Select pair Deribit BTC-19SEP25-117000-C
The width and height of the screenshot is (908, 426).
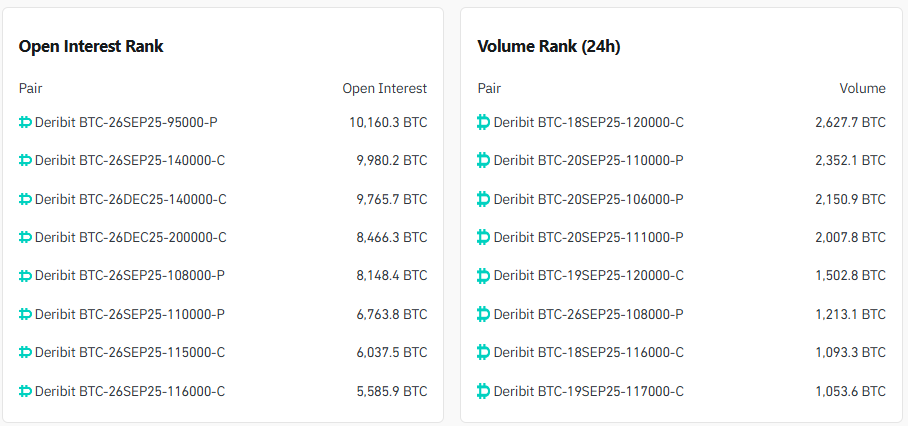[588, 392]
